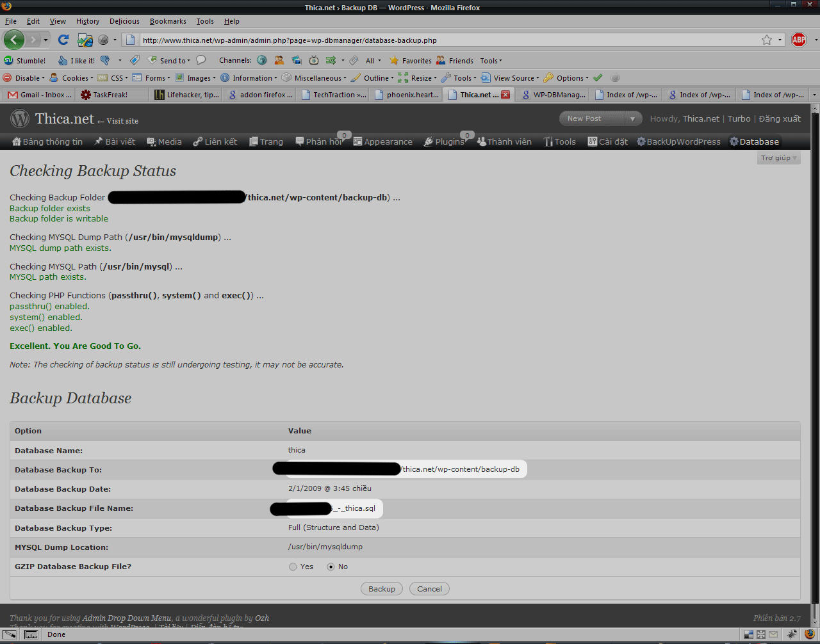The width and height of the screenshot is (820, 644).
Task: Open the History menu
Action: (88, 21)
